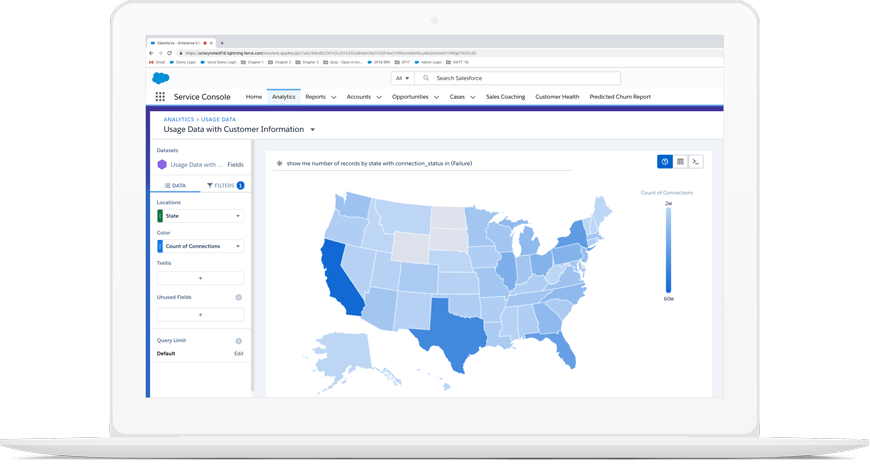Open the App Launcher grid icon
Image resolution: width=870 pixels, height=464 pixels.
pos(160,97)
